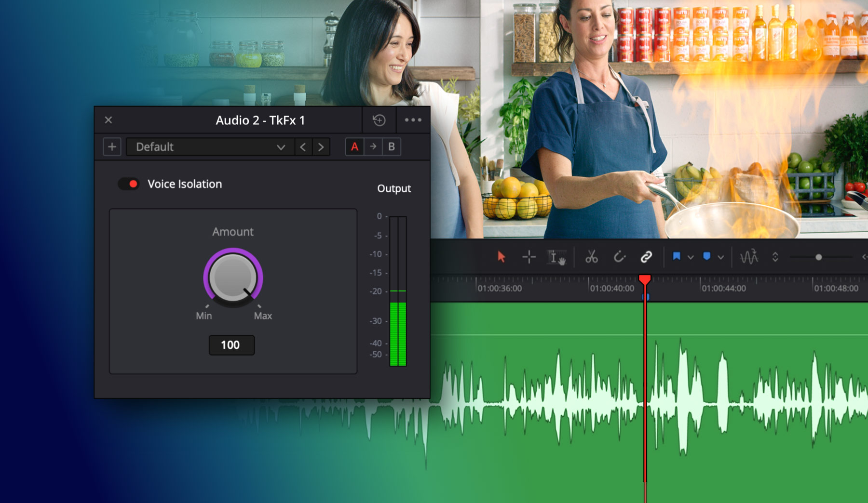Click timecode 01:00:44:00 on the ruler
The width and height of the screenshot is (868, 503).
tap(724, 289)
